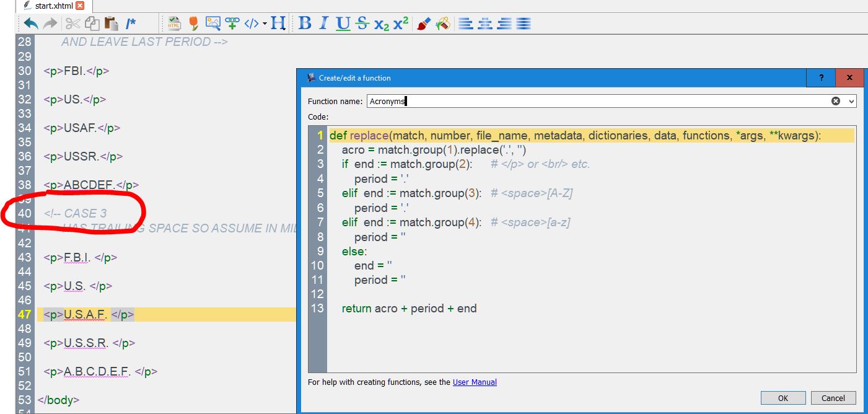
Task: Choose the text background color
Action: [x=443, y=24]
